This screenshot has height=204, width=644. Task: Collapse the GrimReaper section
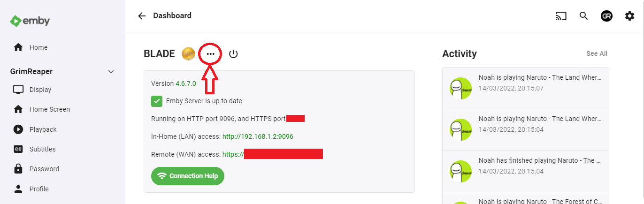point(111,72)
